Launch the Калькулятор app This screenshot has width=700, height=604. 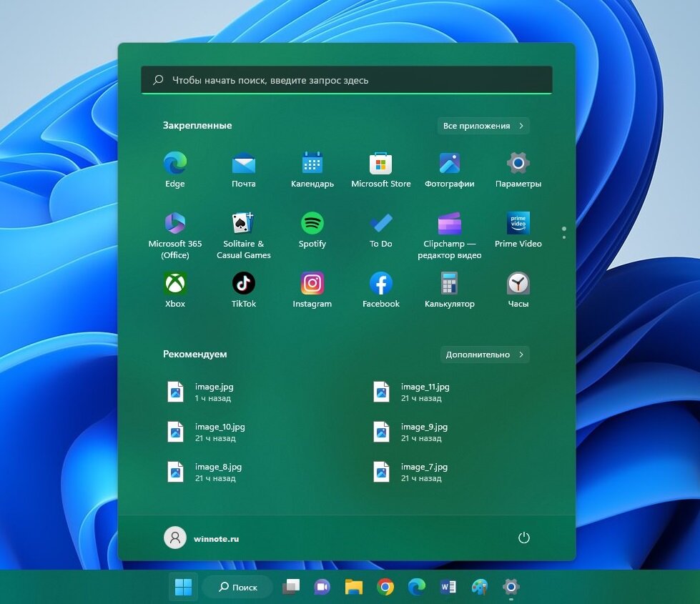[x=450, y=290]
